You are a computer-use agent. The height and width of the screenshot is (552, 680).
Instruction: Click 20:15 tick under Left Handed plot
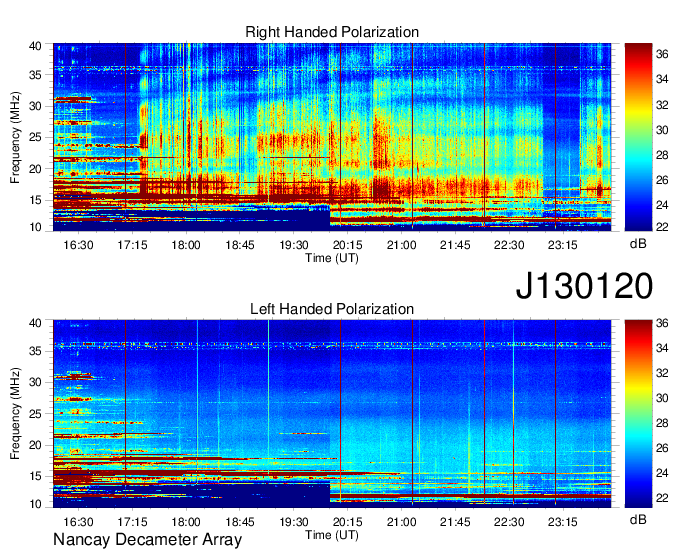[347, 522]
